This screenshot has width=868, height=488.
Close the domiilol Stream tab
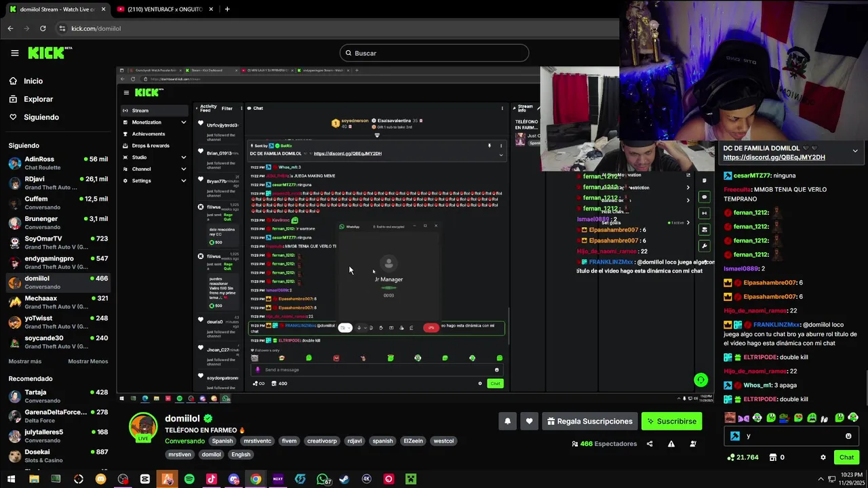tap(104, 9)
